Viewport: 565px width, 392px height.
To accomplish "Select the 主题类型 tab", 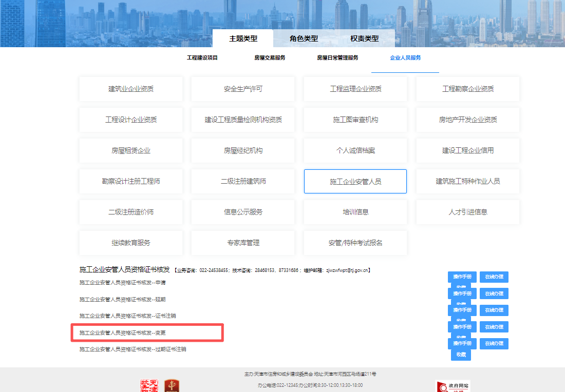I will pos(243,38).
